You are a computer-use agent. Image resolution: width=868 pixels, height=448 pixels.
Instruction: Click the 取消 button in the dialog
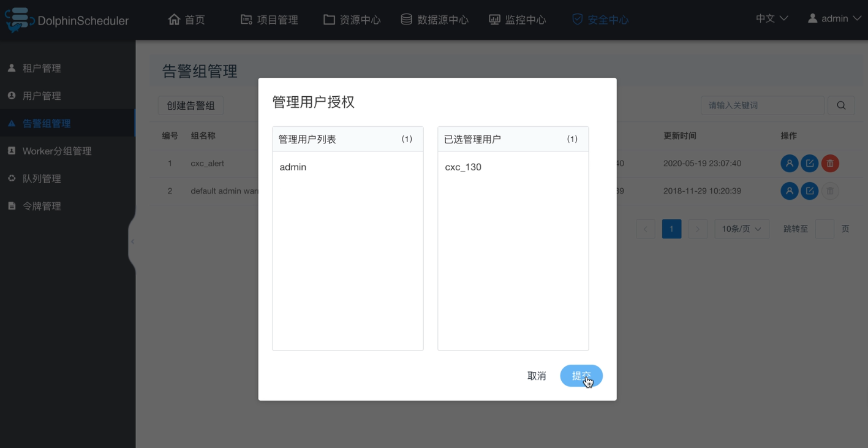(537, 376)
